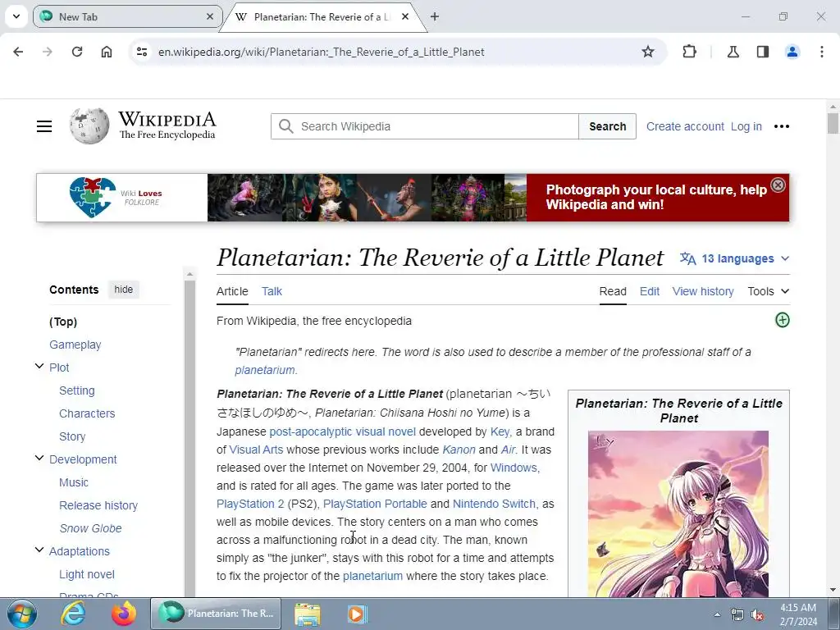Dismiss the Wiki Loves Folklore banner
Screen dimensions: 840x630
coord(778,185)
